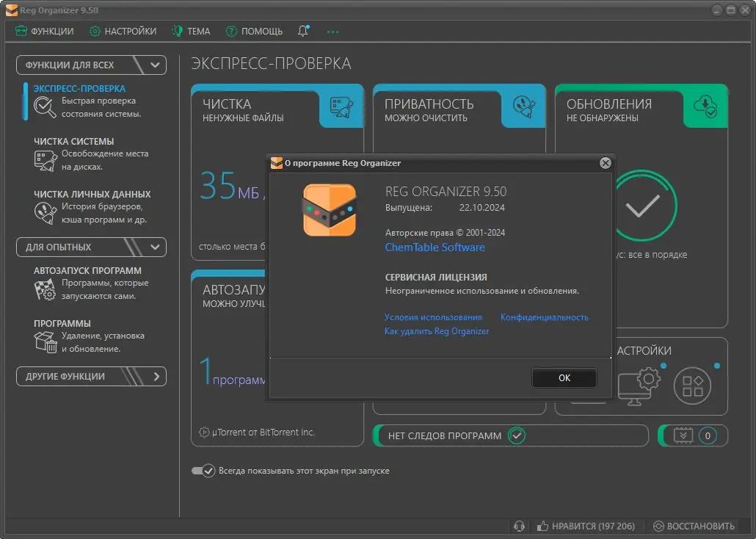Click the µTorrent от BitTorrent Inc. entry

[x=263, y=433]
